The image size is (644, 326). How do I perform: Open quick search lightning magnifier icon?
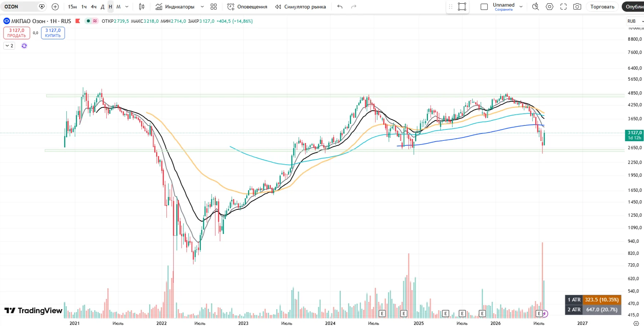pos(536,7)
